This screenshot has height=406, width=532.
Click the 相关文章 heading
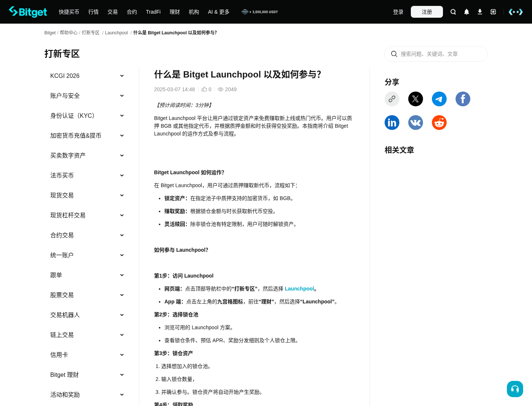399,150
